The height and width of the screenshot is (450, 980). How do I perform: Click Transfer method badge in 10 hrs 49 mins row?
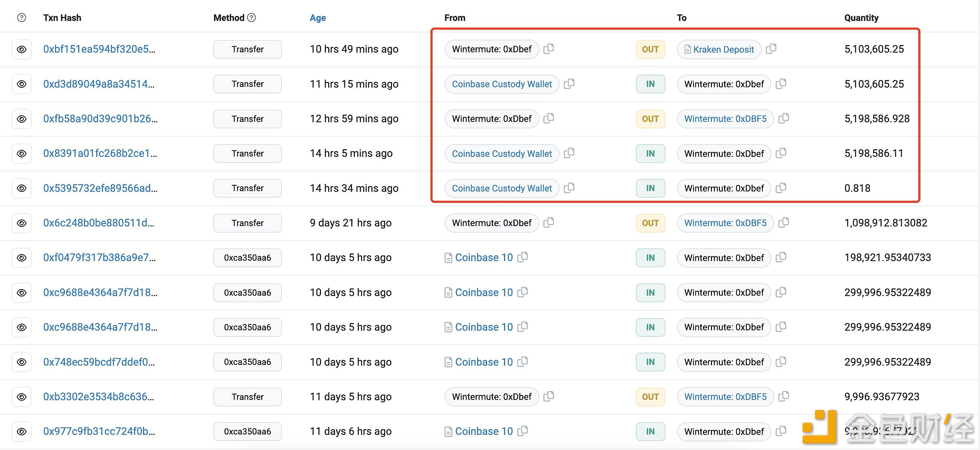247,49
